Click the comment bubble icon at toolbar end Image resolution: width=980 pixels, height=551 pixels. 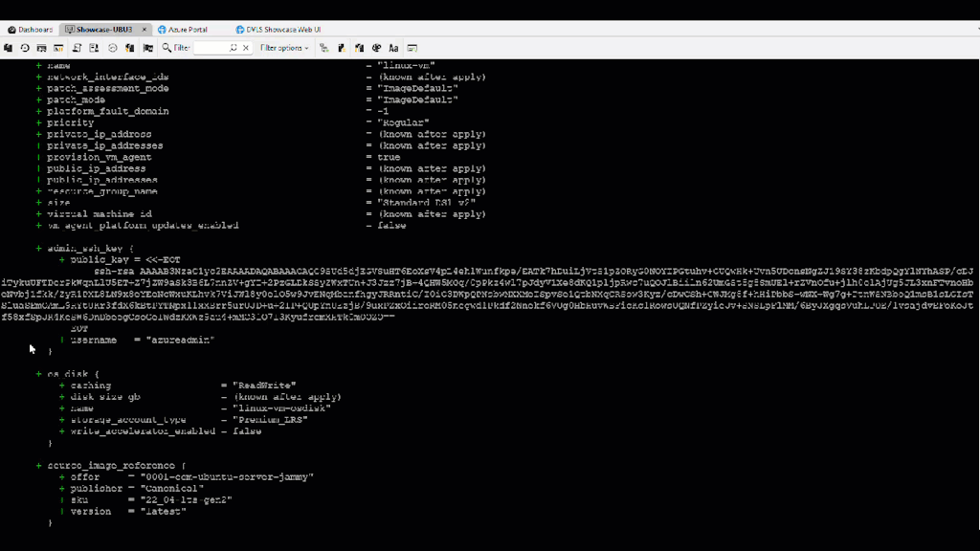pos(412,48)
